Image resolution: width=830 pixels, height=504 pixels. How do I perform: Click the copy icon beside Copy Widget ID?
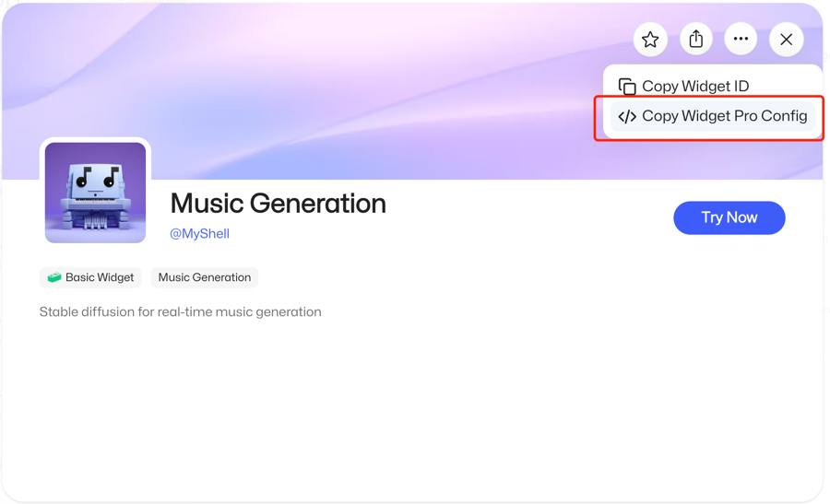pos(627,87)
